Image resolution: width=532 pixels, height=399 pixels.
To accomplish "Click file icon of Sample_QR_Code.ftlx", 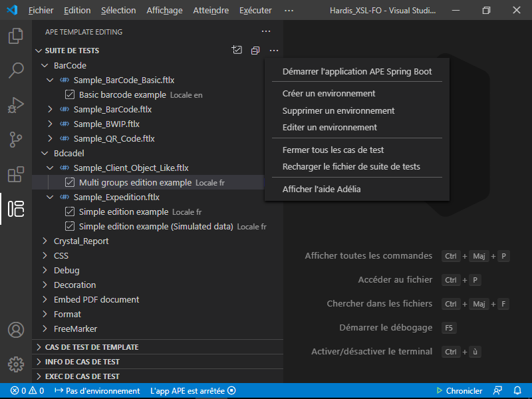I will 65,138.
